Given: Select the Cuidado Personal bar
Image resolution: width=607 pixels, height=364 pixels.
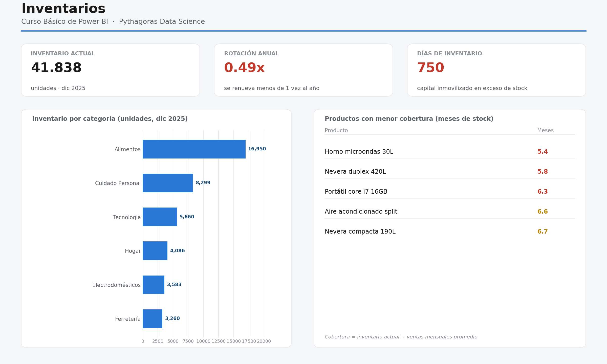Looking at the screenshot, I should [168, 183].
